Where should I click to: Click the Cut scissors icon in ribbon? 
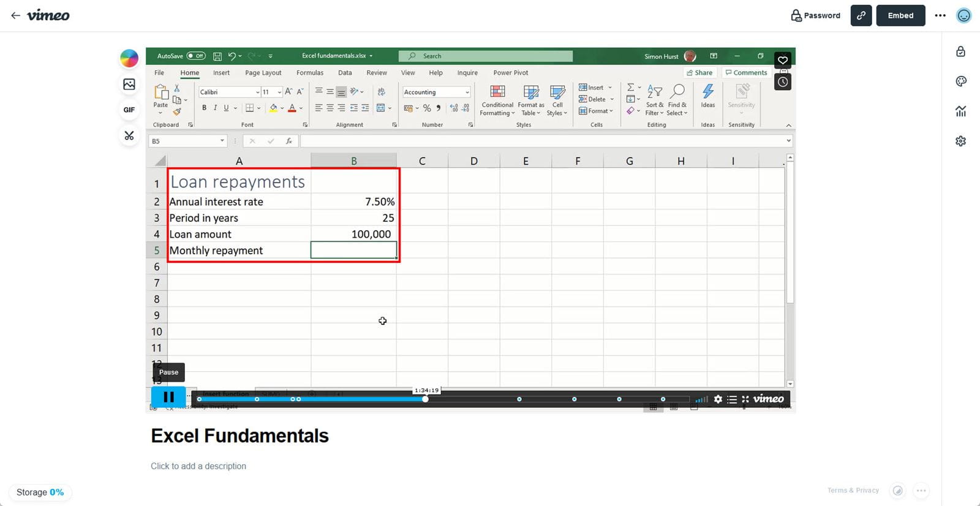click(177, 88)
